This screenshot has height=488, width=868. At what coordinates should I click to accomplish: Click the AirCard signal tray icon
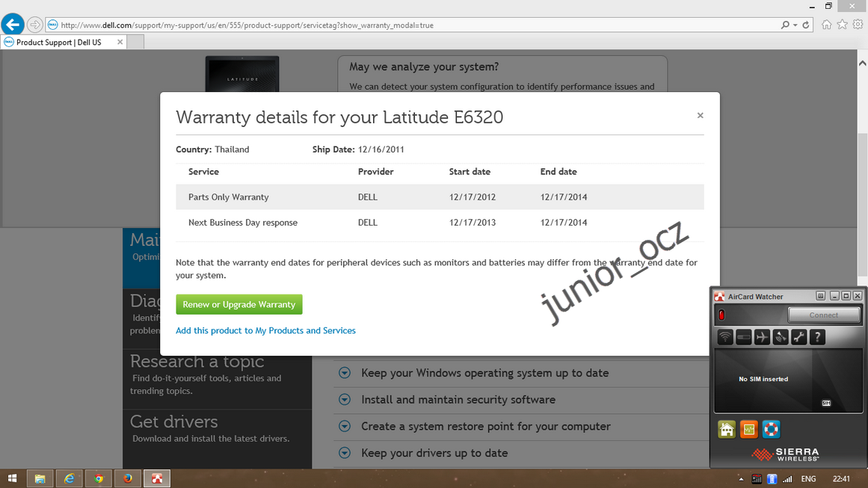pos(756,479)
